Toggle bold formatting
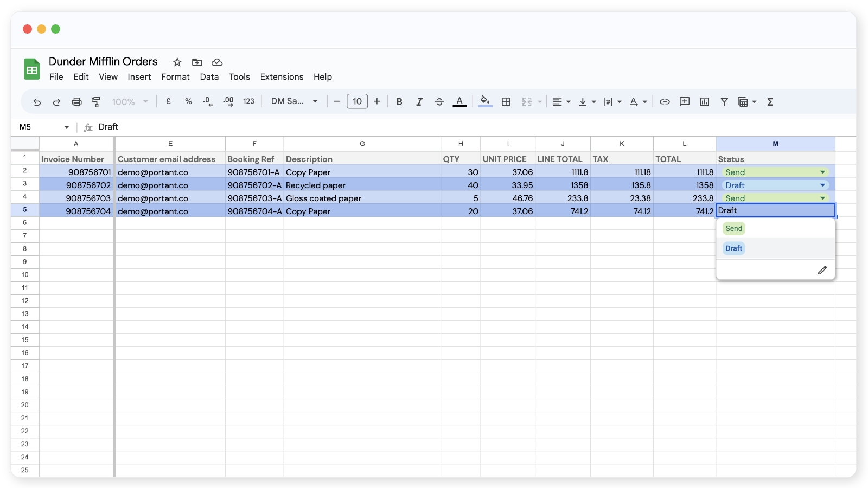 pos(399,102)
